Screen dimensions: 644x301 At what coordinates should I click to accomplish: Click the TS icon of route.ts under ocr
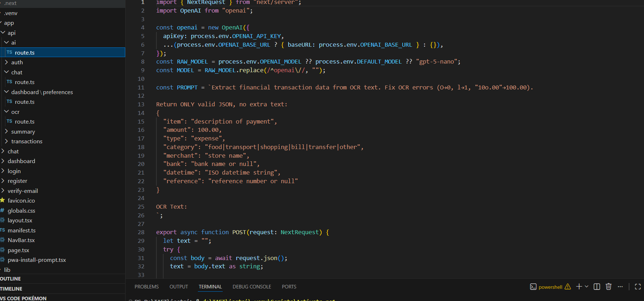pos(9,121)
